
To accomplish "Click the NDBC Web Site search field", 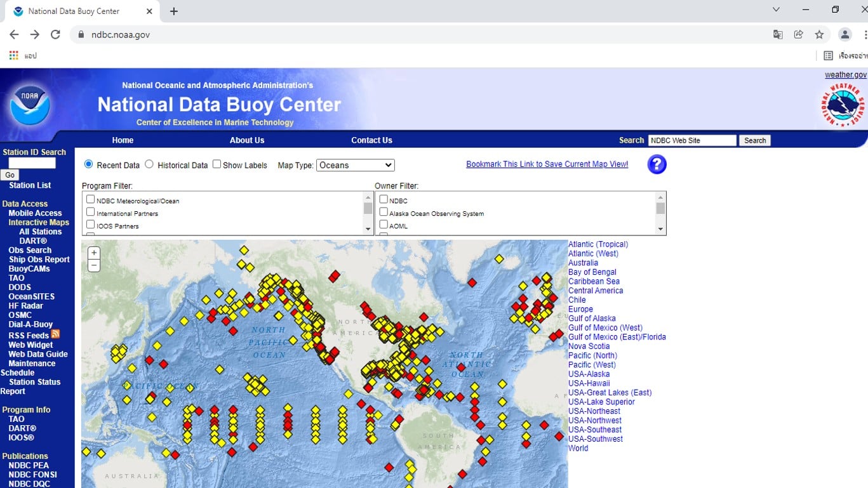I will click(x=692, y=140).
